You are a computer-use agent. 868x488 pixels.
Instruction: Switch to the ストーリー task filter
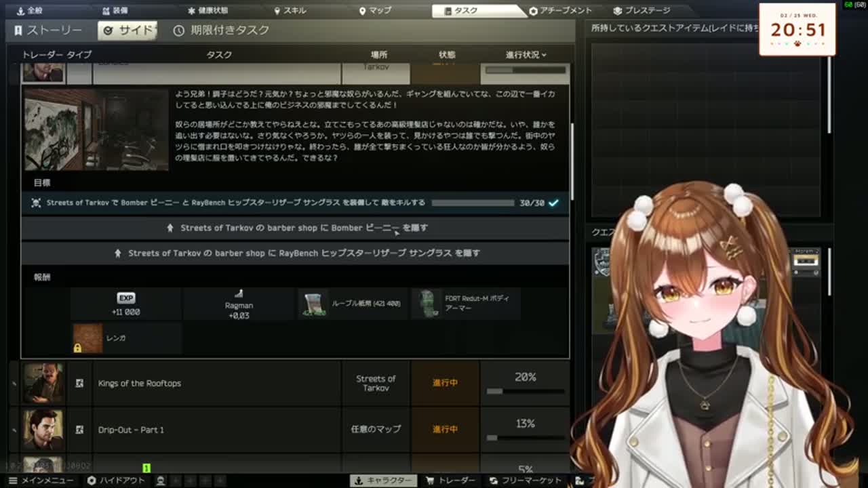(47, 30)
